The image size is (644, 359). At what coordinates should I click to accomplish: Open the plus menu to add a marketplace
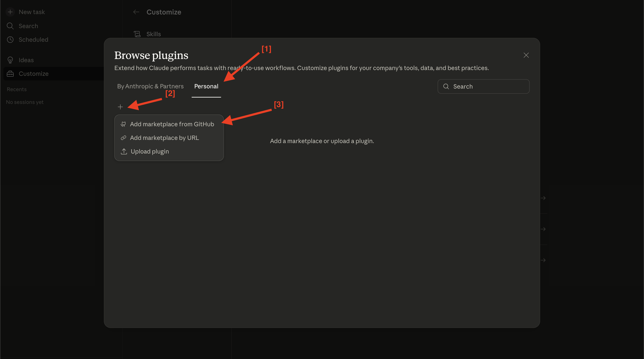pyautogui.click(x=120, y=107)
